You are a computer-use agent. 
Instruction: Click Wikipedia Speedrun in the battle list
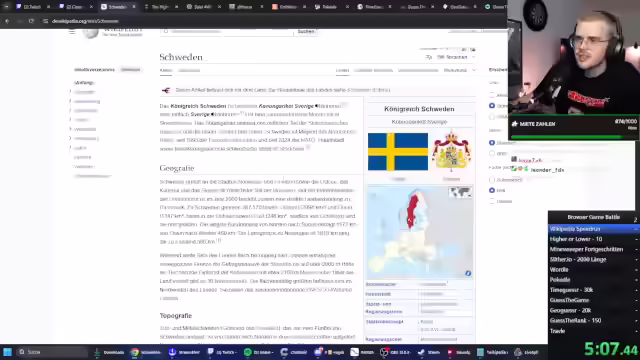(593, 229)
